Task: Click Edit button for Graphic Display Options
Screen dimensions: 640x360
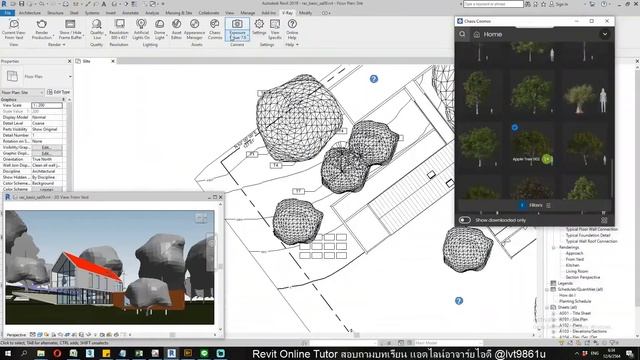Action: click(x=47, y=153)
